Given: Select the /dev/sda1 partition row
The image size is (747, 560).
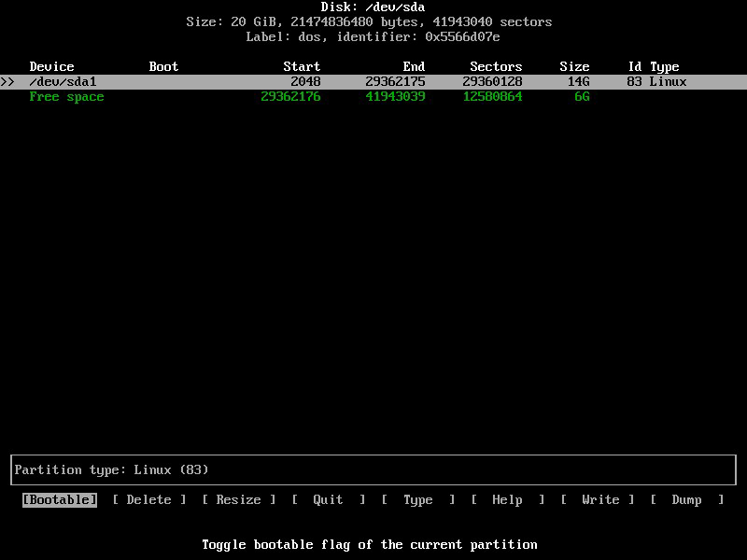Looking at the screenshot, I should point(63,82).
